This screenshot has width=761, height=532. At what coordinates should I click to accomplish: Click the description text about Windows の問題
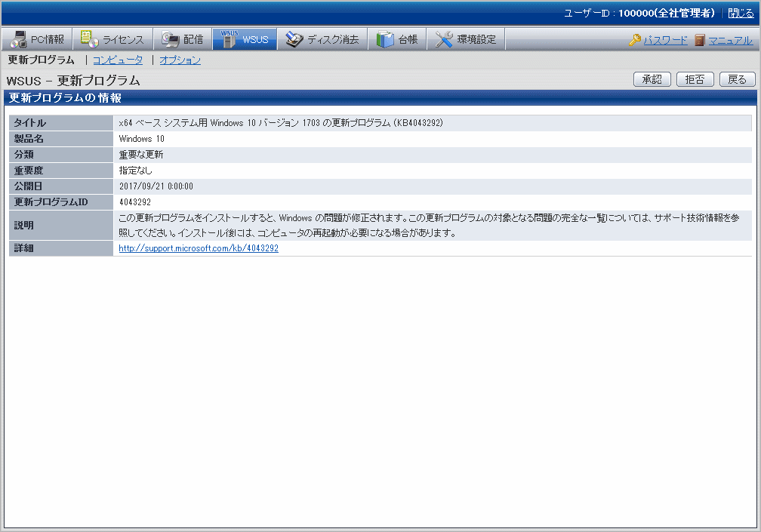pos(429,225)
